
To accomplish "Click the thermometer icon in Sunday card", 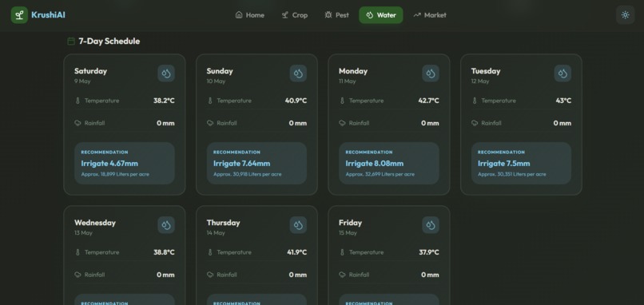I will [210, 101].
